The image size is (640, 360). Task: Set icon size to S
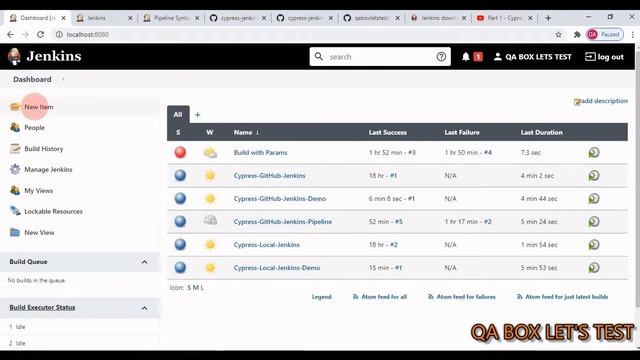click(x=189, y=288)
